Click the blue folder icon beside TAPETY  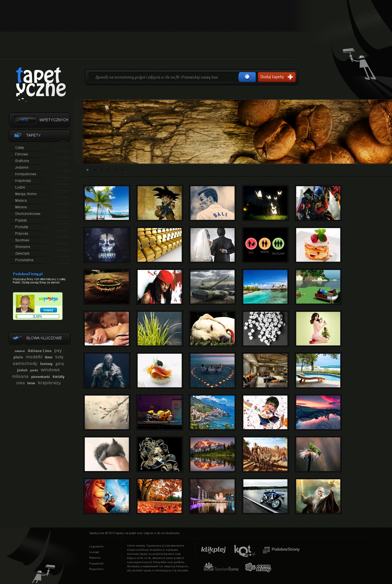point(18,135)
